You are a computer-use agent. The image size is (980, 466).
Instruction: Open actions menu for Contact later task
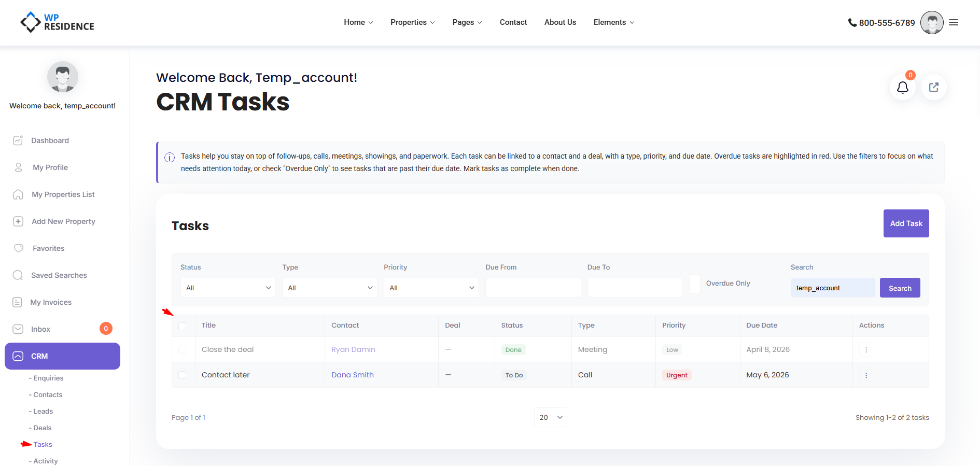[x=866, y=375]
